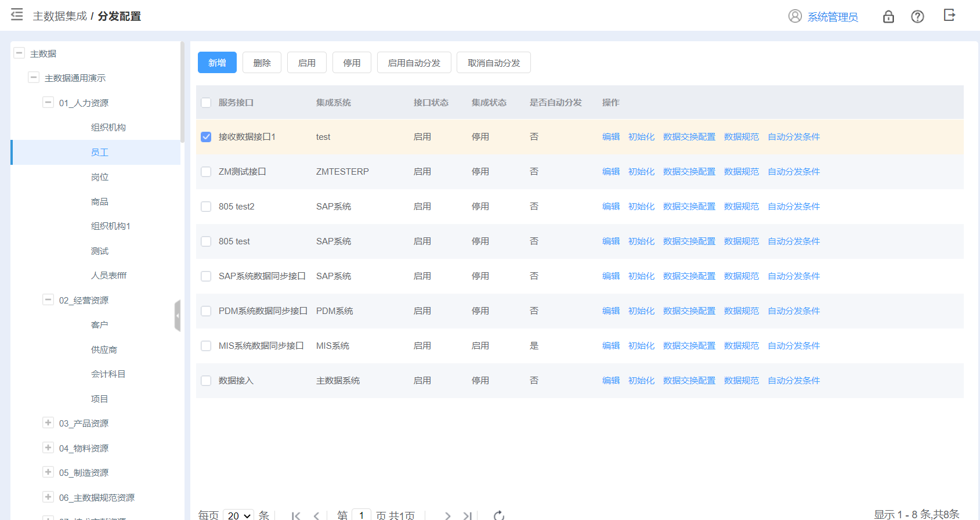Click 初始化 for ZM测试接口 row
The image size is (980, 520).
pos(641,172)
